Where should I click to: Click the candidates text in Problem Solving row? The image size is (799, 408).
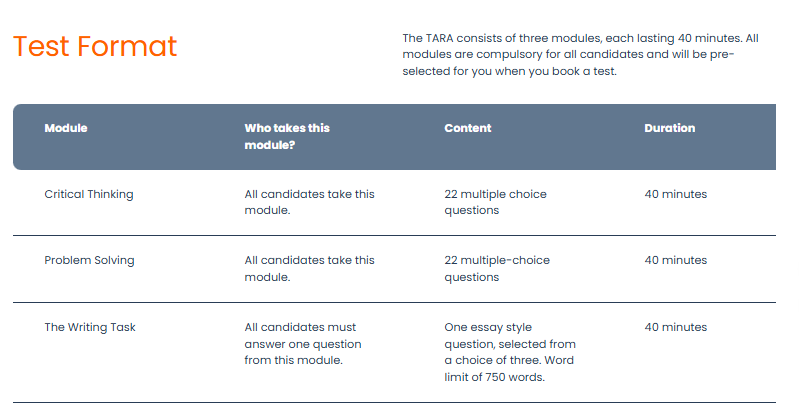pos(309,268)
